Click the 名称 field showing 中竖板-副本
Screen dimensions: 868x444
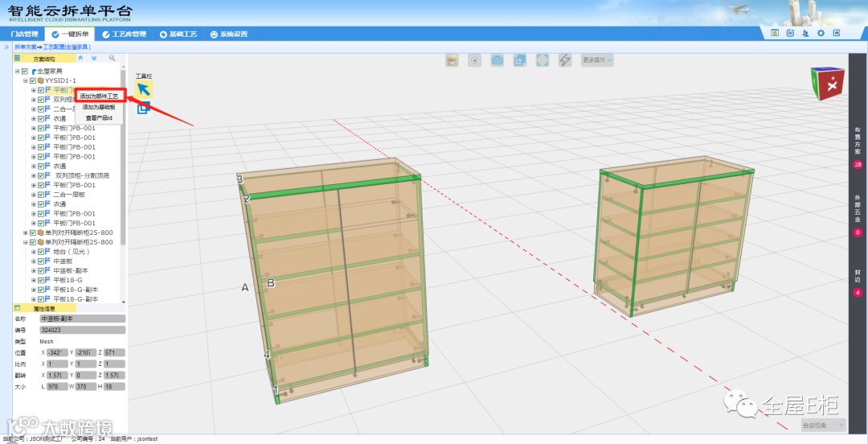coord(83,319)
